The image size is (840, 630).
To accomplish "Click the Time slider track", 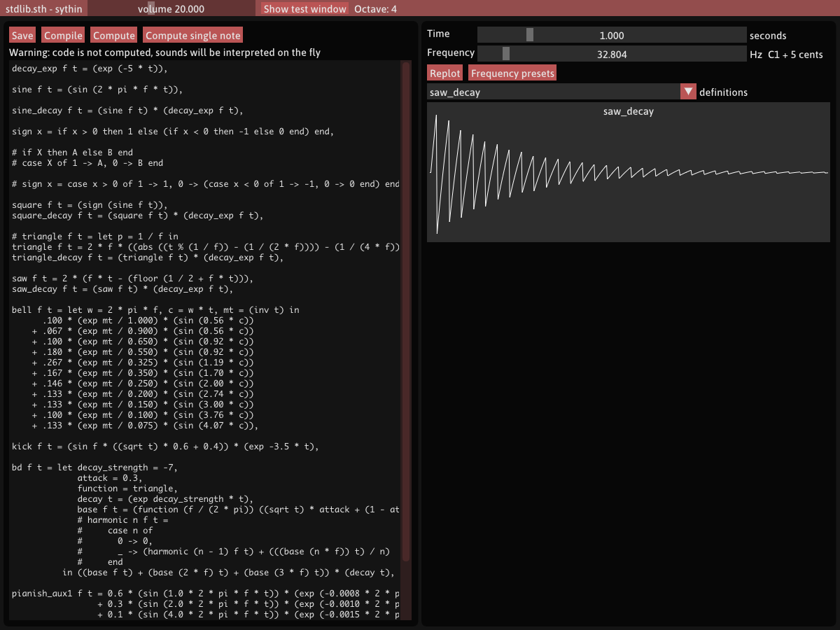I will [x=611, y=35].
